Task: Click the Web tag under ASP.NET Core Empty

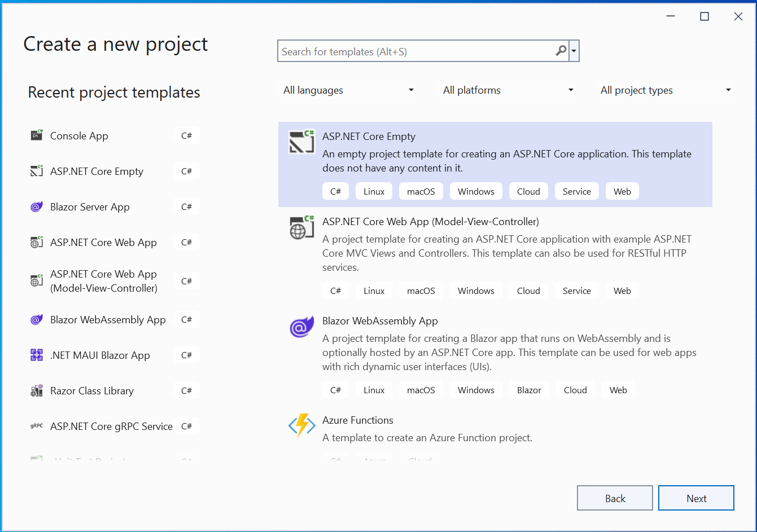Action: tap(622, 191)
